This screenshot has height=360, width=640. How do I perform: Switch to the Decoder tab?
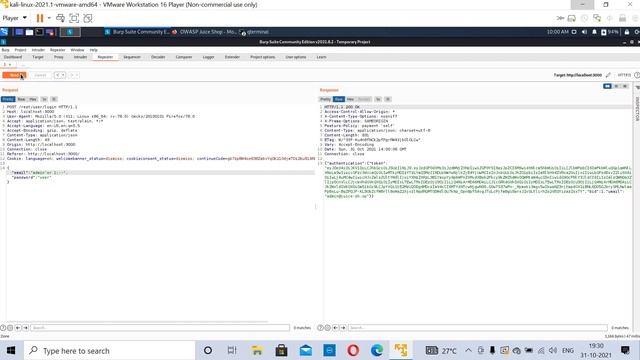158,57
